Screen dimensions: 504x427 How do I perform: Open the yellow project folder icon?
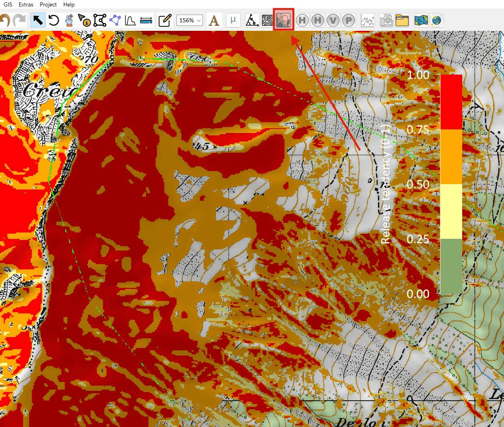click(402, 20)
